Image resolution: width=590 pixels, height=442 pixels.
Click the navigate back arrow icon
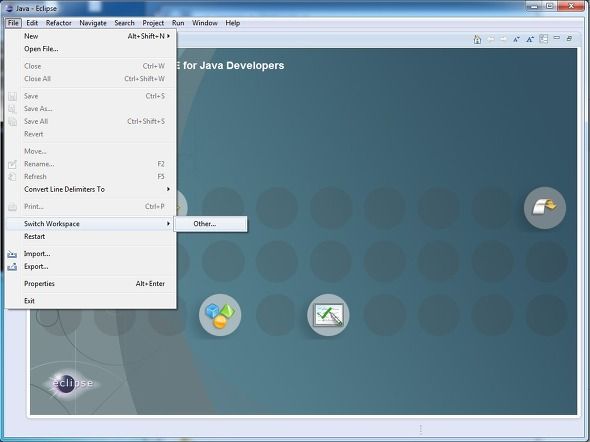click(491, 39)
